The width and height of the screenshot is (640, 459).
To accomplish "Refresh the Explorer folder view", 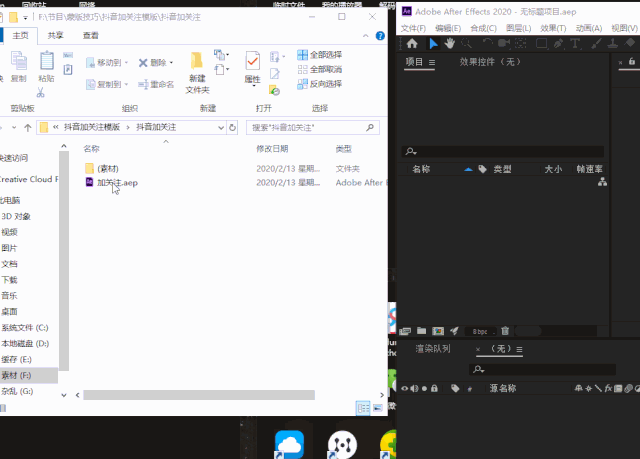I will pos(232,128).
